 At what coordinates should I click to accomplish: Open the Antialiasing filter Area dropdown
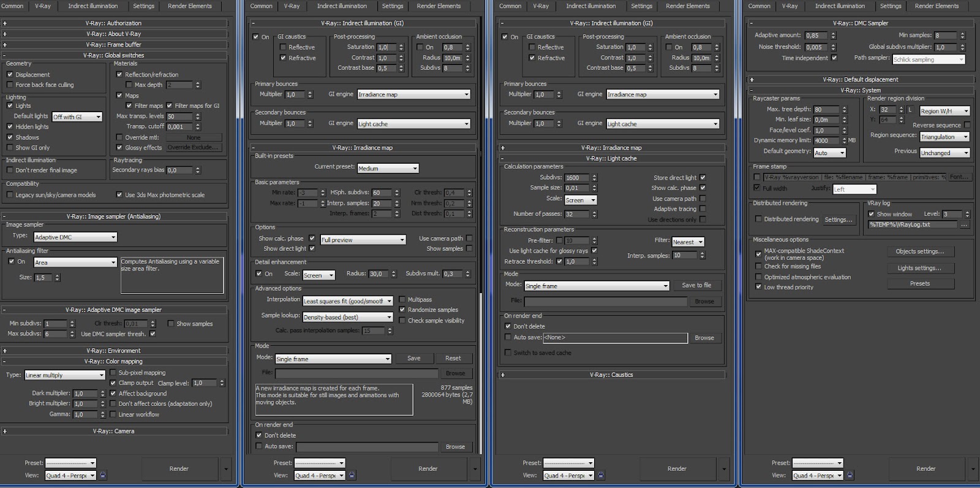click(x=75, y=262)
